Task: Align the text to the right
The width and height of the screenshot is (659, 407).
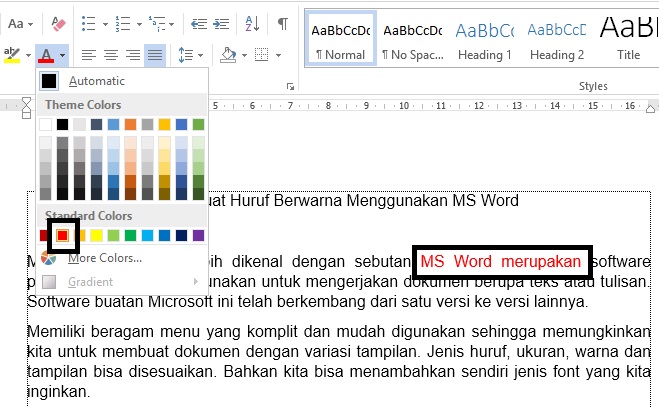Action: pos(133,55)
